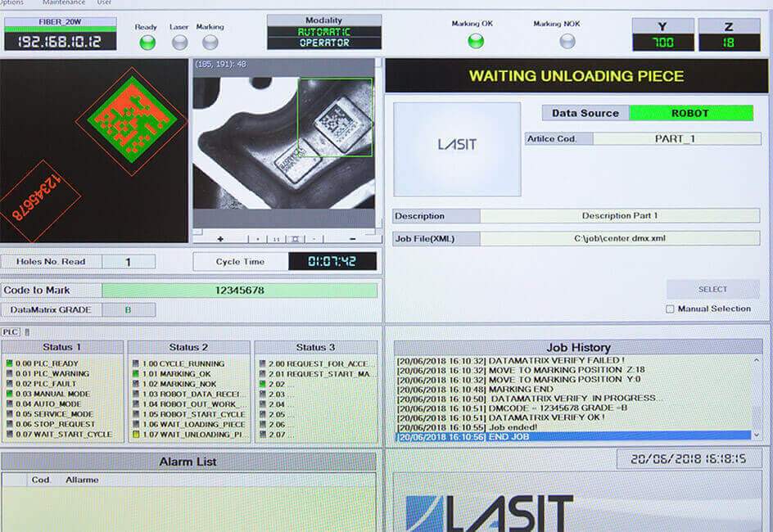Open the Modality selector showing AUTOMATIC
Image resolution: width=773 pixels, height=532 pixels.
(324, 33)
